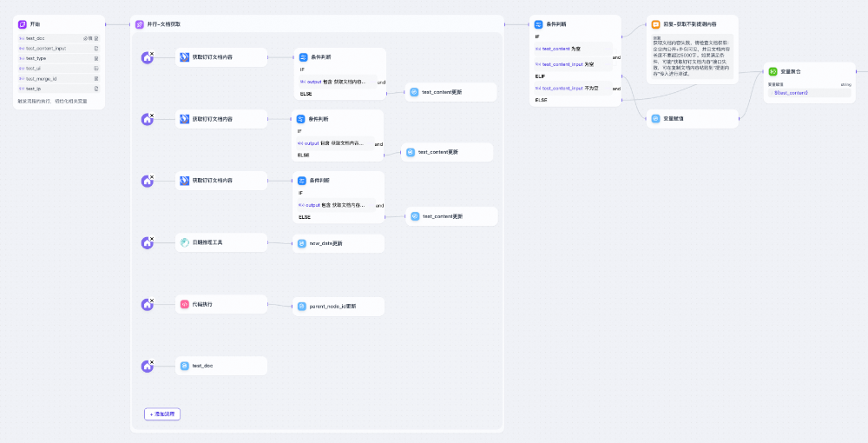Select the 变量聚合 title text

point(791,72)
